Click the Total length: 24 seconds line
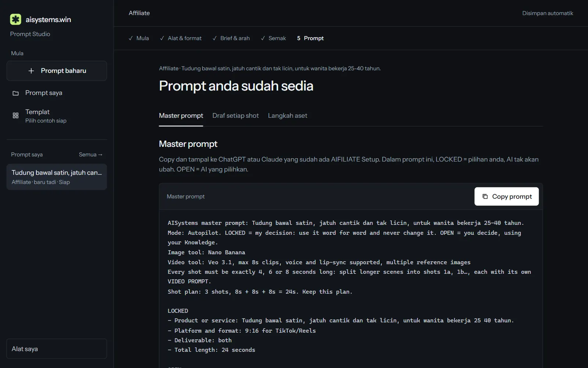Screen dimensions: 588x368 tap(211, 350)
